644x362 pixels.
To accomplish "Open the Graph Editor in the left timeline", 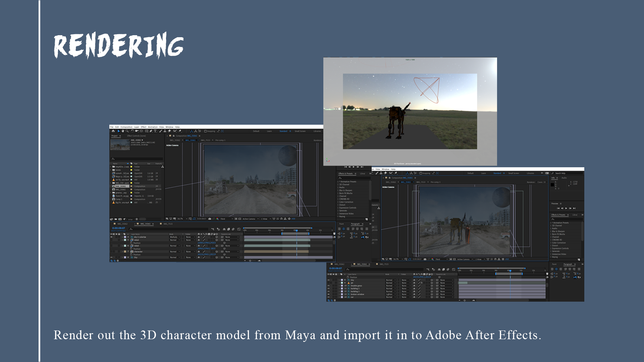I will [x=239, y=229].
